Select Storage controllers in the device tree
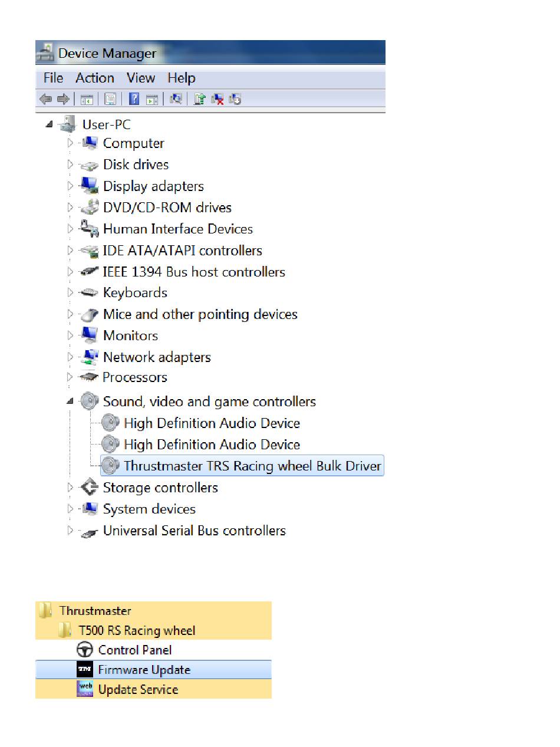This screenshot has height=747, width=560. 160,488
